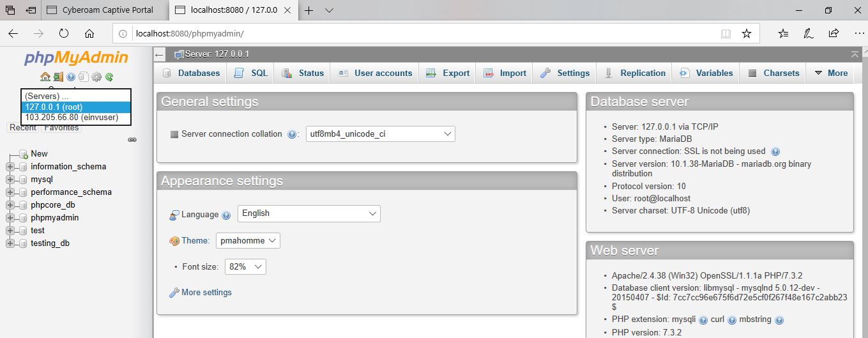The height and width of the screenshot is (338, 868).
Task: Collapse the top menu with the page-up arrow icon
Action: coord(855,54)
